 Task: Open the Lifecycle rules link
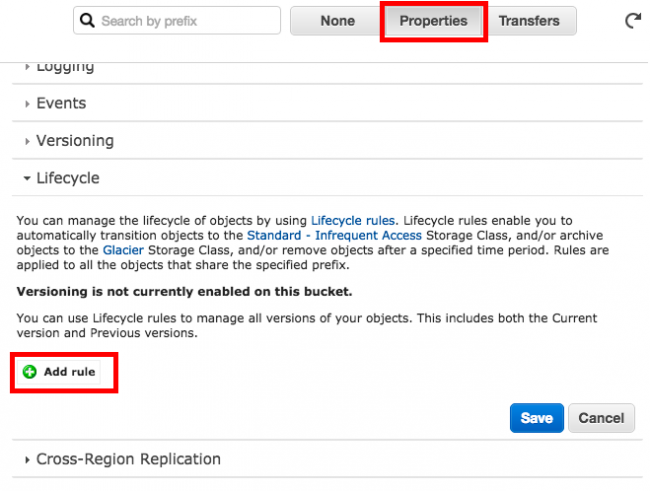pos(354,219)
